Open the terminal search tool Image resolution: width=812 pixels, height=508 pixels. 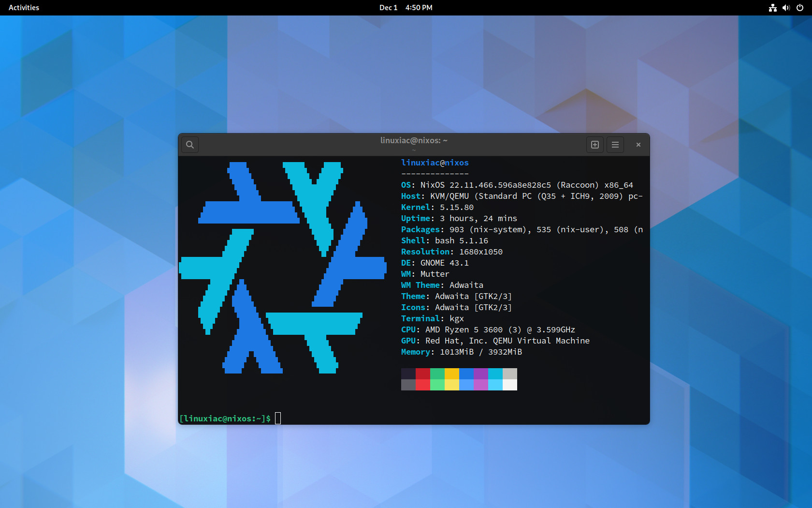coord(190,145)
